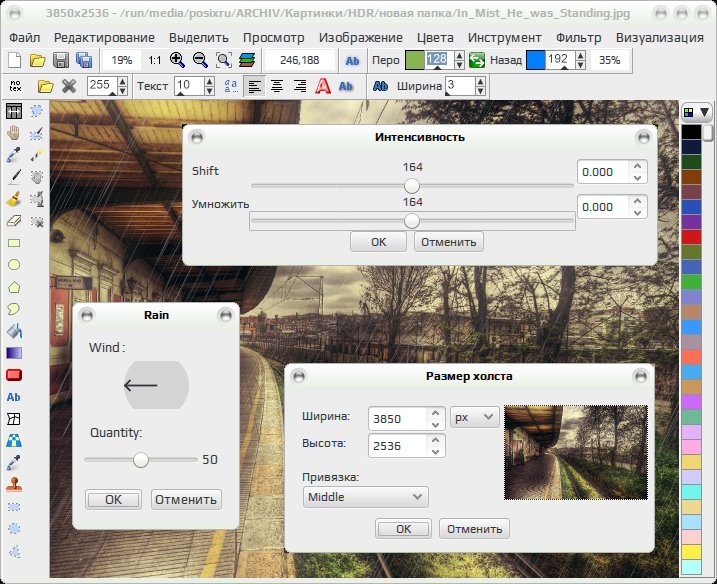Open the unit px dropdown
Image resolution: width=717 pixels, height=584 pixels.
pyautogui.click(x=475, y=417)
